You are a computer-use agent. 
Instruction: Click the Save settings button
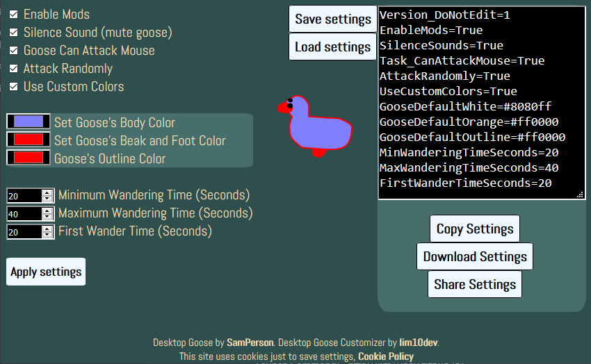point(333,19)
